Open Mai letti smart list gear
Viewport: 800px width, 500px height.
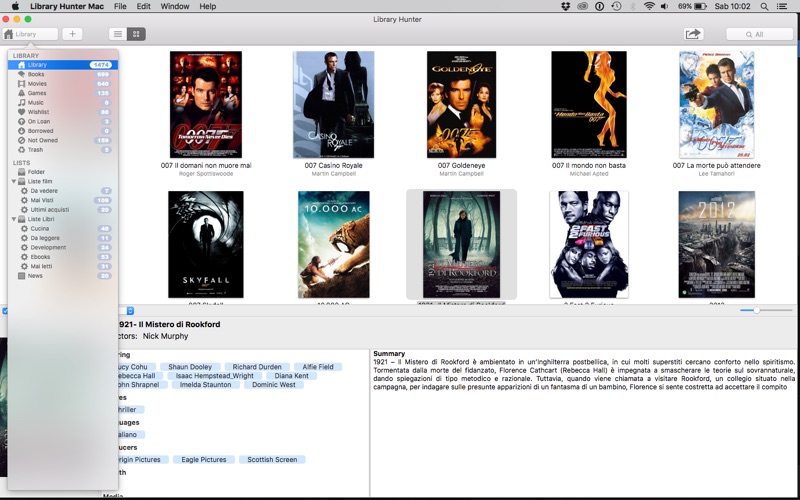click(24, 266)
